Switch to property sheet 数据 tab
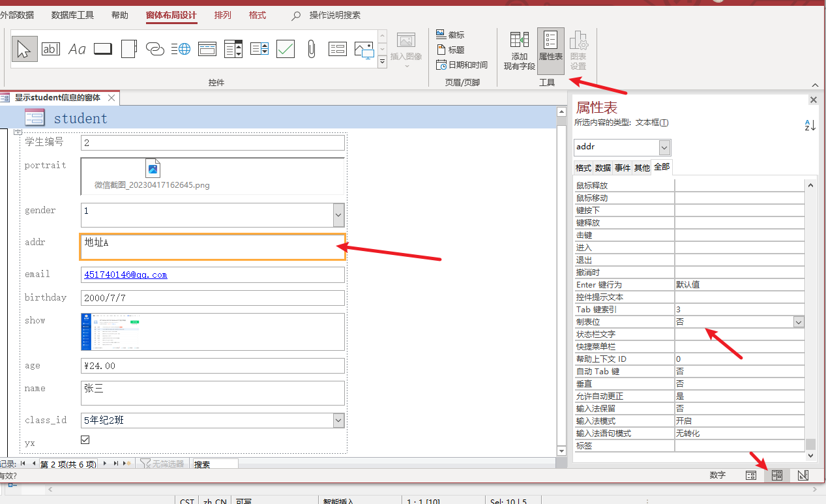The image size is (826, 504). tap(603, 168)
